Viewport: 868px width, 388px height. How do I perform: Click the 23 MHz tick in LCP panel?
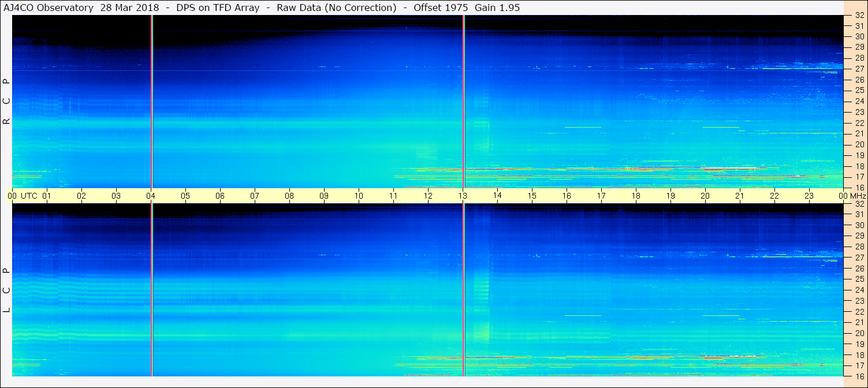pos(859,301)
